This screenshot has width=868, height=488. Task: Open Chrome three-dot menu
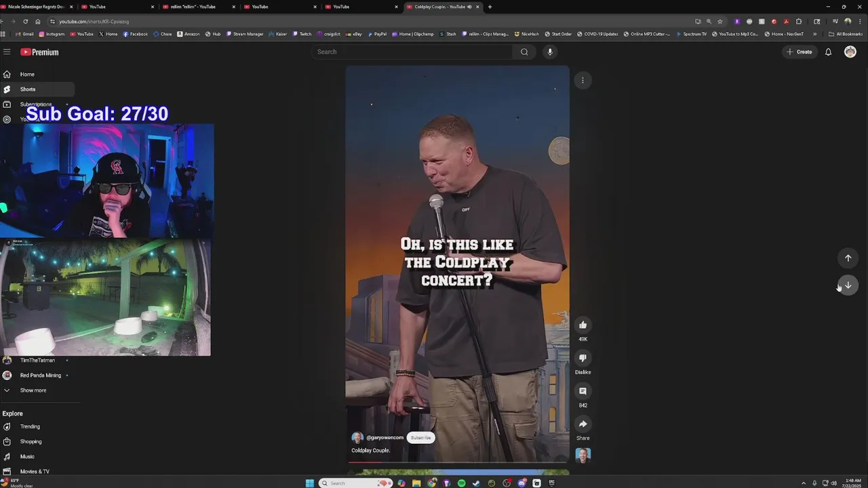point(860,21)
